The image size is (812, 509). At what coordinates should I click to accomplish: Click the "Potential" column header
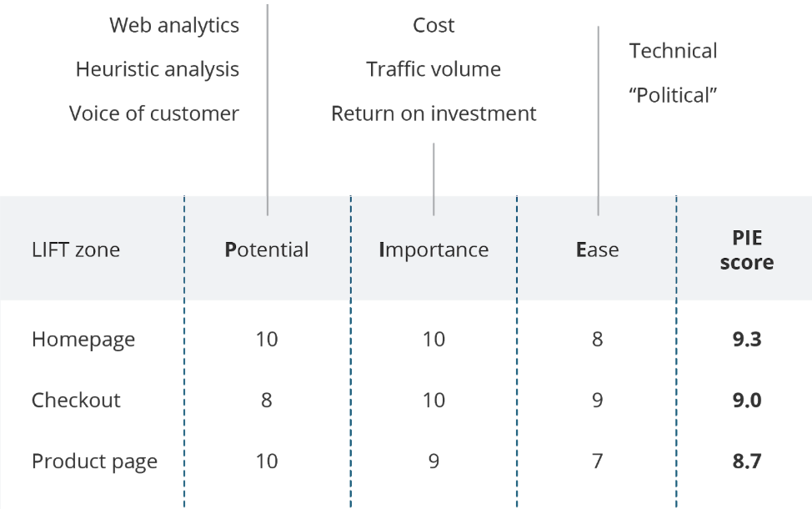267,249
